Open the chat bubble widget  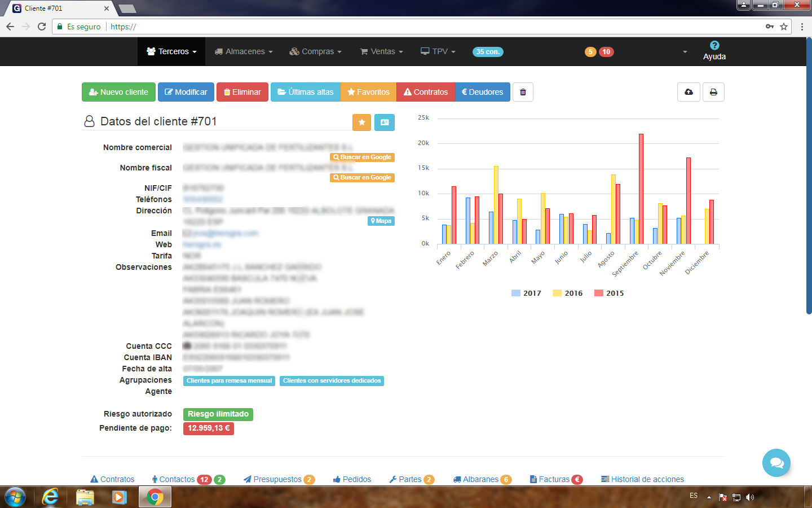776,463
